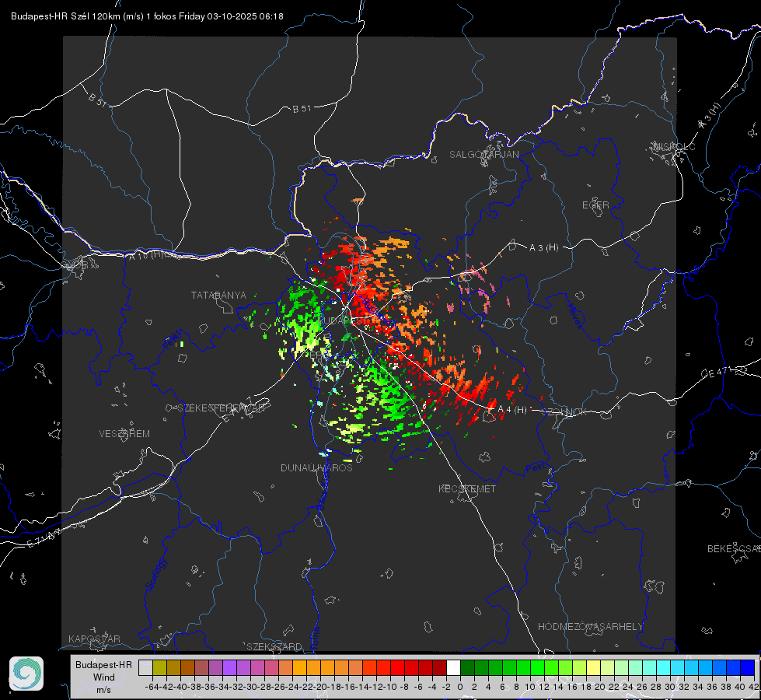The image size is (761, 700).
Task: Pick the yellow swatch between 18 and 20
Action: click(594, 667)
